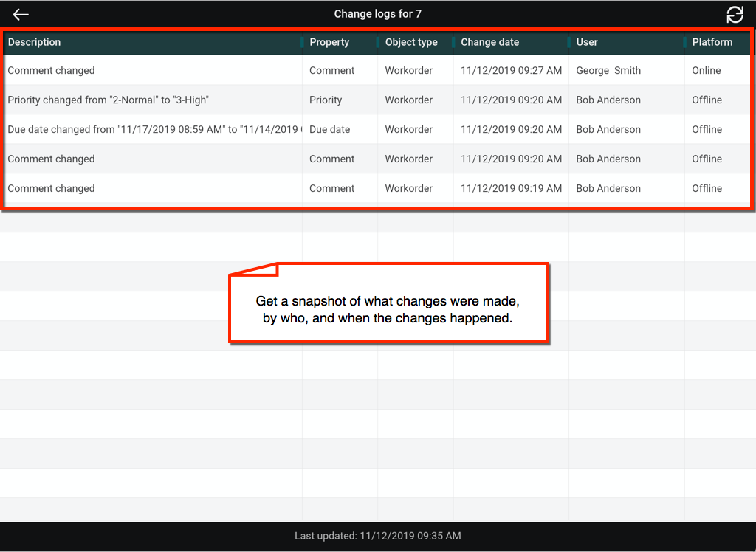This screenshot has width=756, height=552.
Task: Select the Due date changed row
Action: [148, 130]
